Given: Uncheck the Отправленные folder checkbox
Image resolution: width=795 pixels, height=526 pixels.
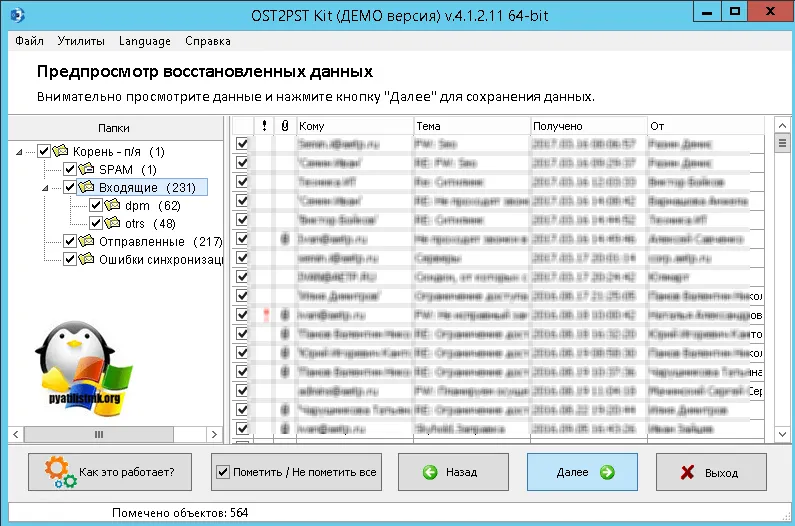Looking at the screenshot, I should pos(70,241).
